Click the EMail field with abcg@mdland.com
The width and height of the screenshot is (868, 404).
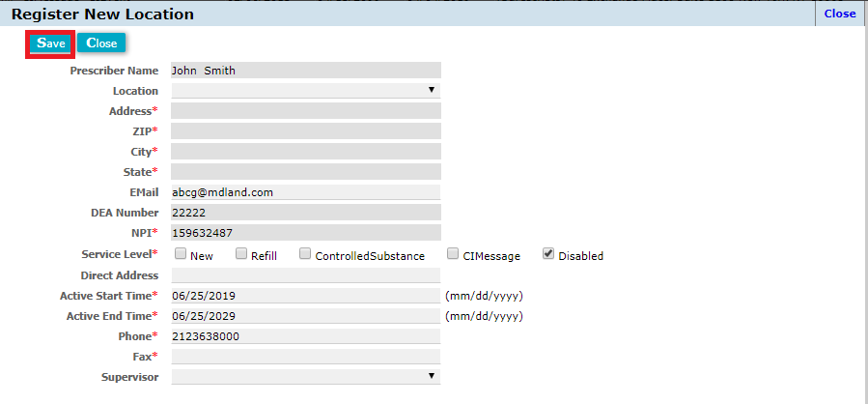coord(305,192)
